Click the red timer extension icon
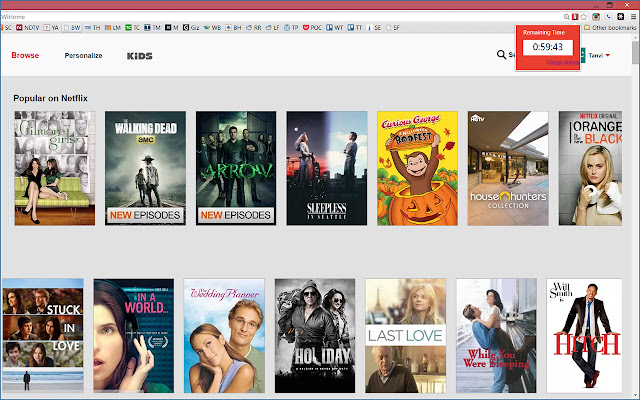This screenshot has height=400, width=640. click(575, 17)
